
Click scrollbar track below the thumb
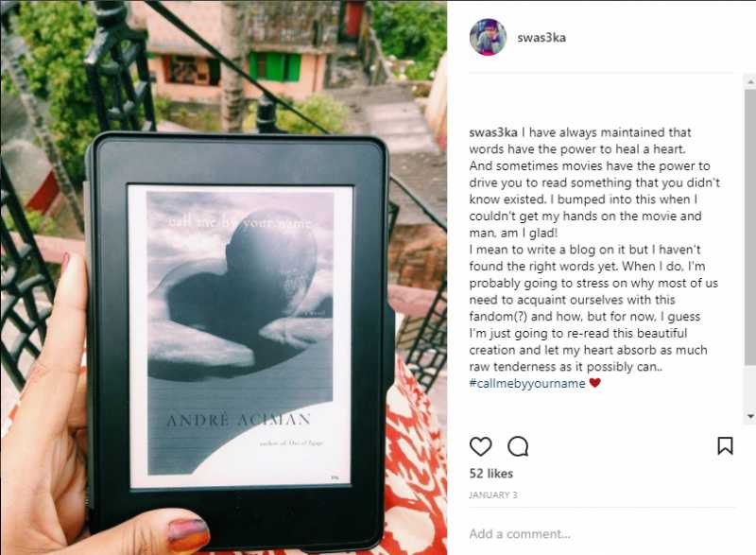pos(750,388)
